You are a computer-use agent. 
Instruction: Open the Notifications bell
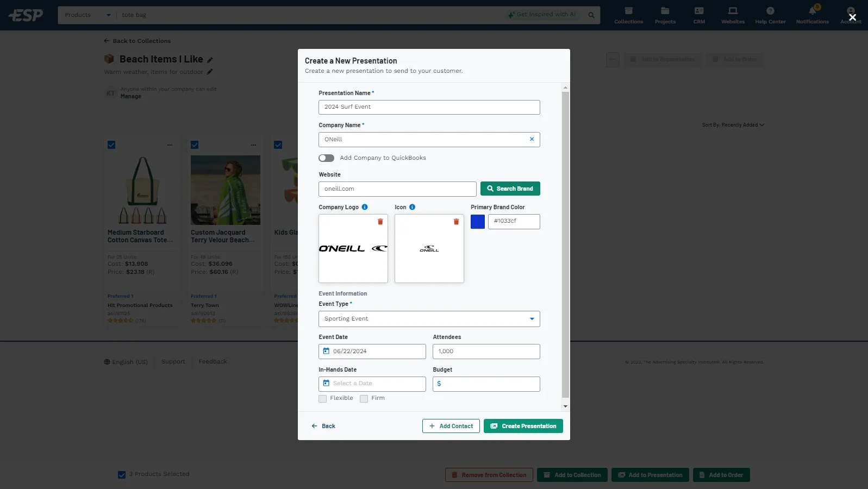[812, 15]
